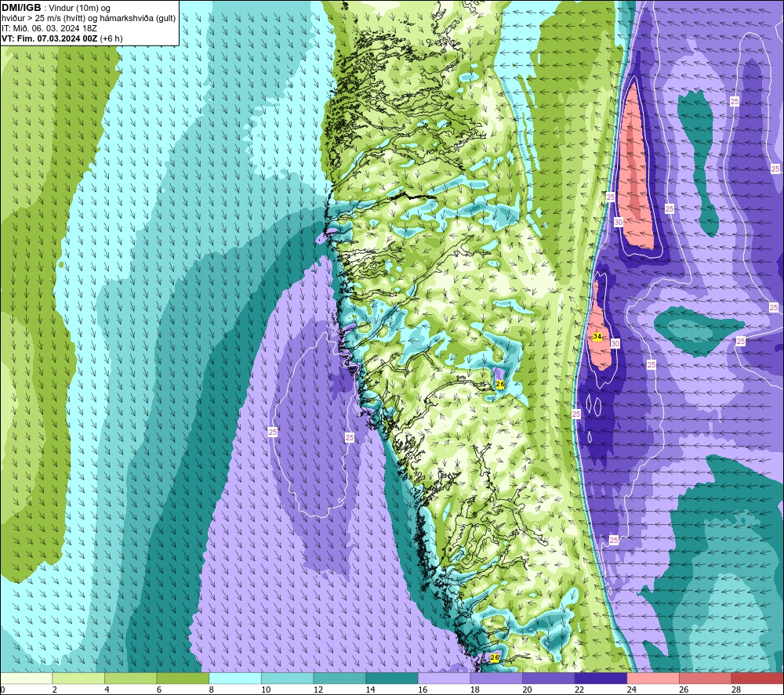Screen dimensions: 784x695
Task: Click the legend scale number 2
Action: click(x=55, y=690)
